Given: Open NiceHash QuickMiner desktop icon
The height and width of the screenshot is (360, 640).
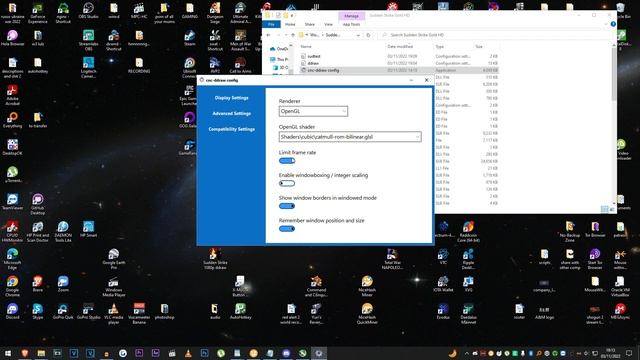Looking at the screenshot, I should tap(367, 313).
